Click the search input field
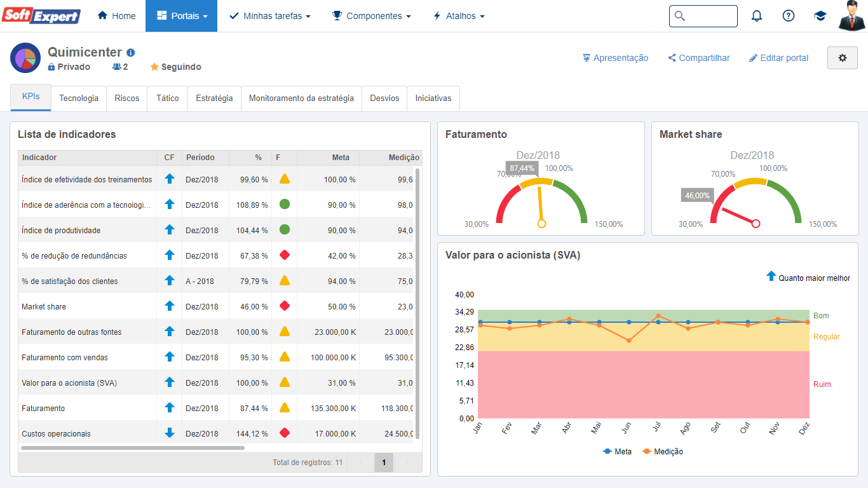This screenshot has height=488, width=868. click(703, 16)
